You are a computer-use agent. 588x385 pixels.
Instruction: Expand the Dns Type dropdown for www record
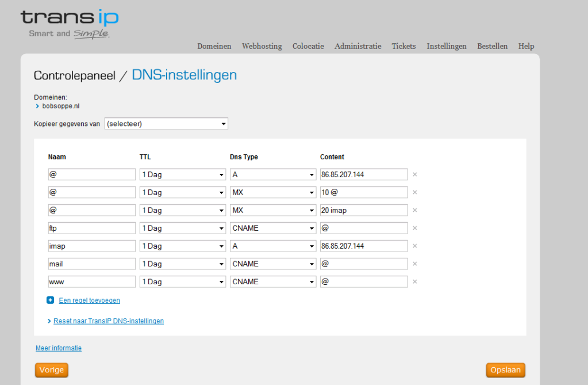272,281
